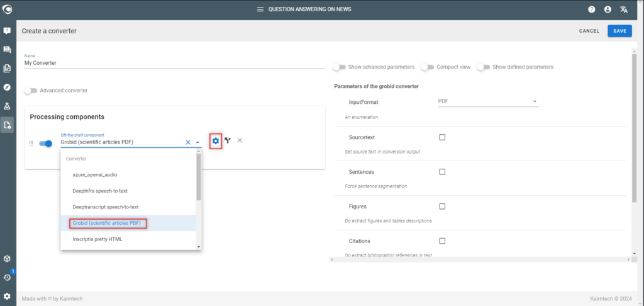644x306 pixels.
Task: Click the Parameters of the grobid converter heading
Action: (x=377, y=86)
